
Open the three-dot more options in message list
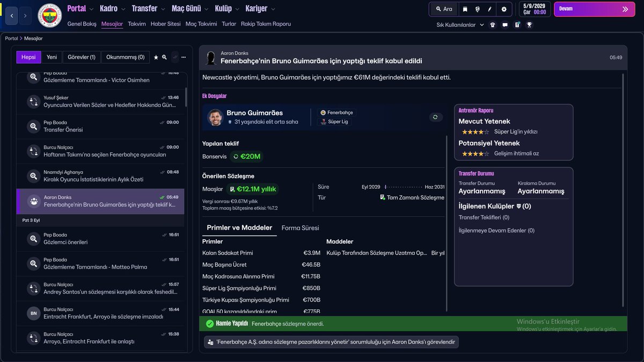(x=184, y=57)
